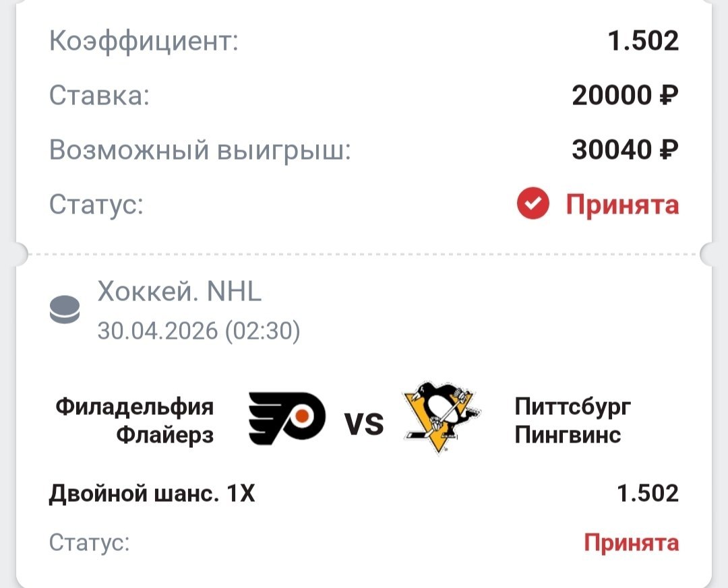728x588 pixels.
Task: Click the bottom Принята status text
Action: pyautogui.click(x=631, y=542)
